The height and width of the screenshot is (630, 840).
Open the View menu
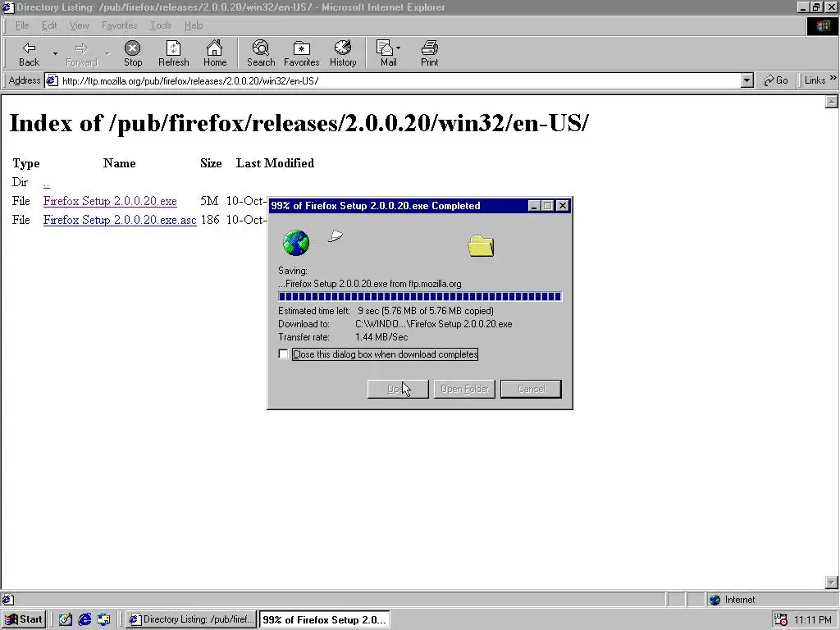coord(80,25)
